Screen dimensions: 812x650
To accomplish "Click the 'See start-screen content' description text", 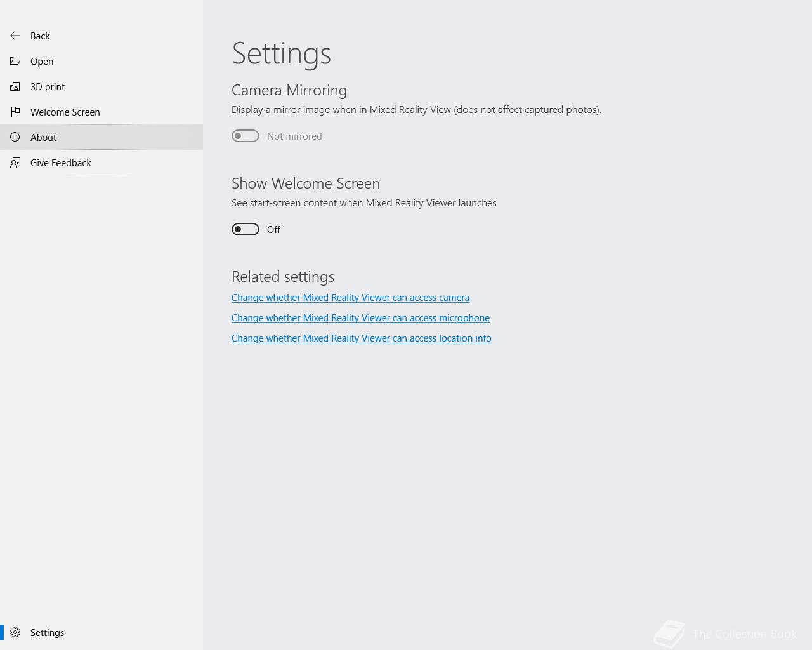I will (364, 203).
